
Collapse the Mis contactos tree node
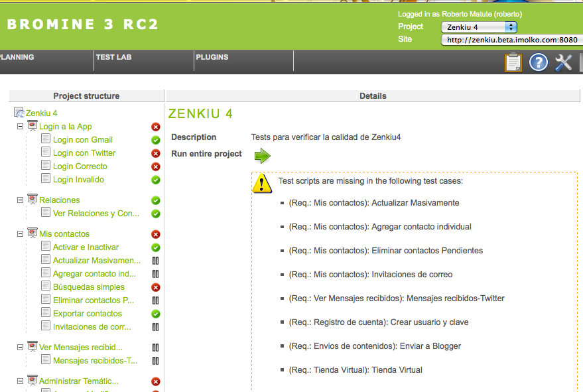coord(20,234)
